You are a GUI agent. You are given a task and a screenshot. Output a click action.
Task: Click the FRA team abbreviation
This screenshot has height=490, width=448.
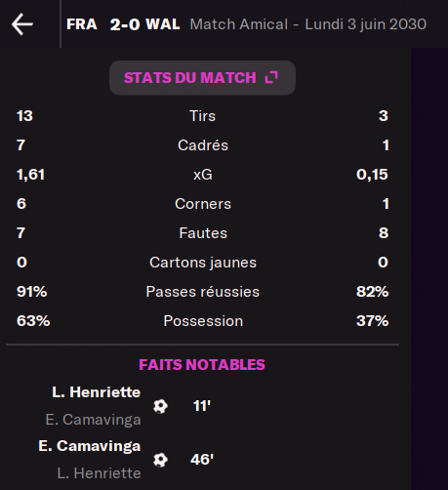[82, 24]
